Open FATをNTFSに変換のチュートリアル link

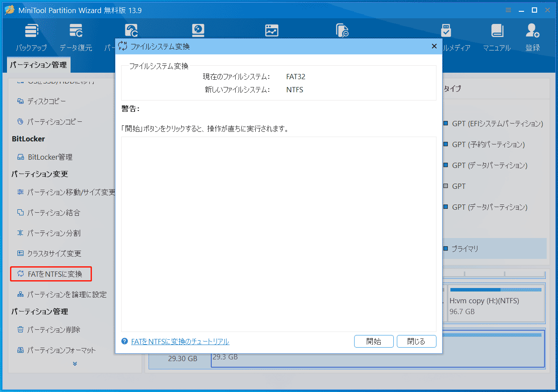(180, 342)
